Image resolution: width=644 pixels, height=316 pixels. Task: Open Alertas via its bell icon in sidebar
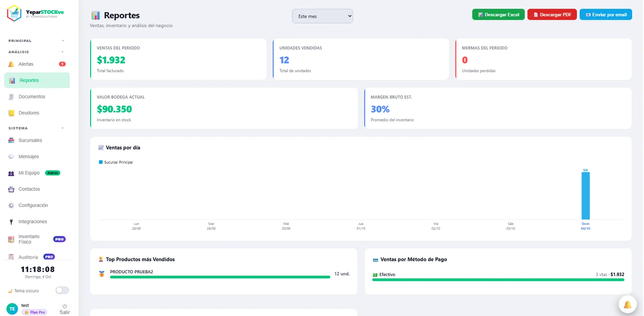(11, 64)
